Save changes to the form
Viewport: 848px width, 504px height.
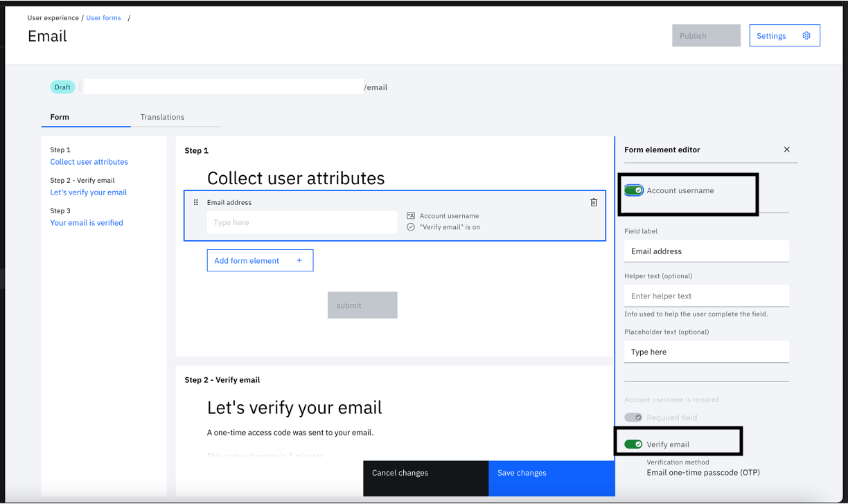click(551, 478)
